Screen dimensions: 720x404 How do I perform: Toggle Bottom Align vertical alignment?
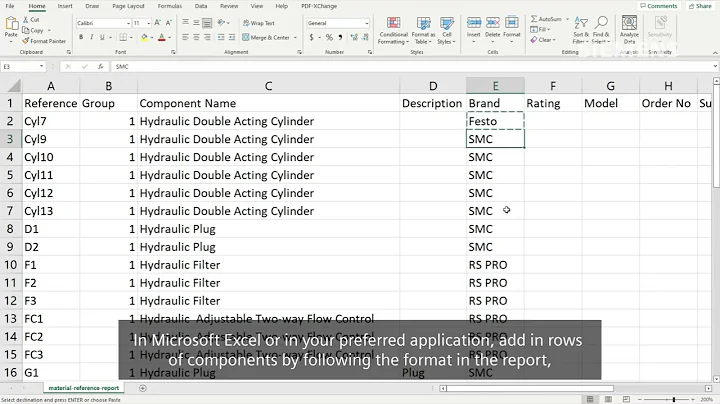tap(207, 23)
